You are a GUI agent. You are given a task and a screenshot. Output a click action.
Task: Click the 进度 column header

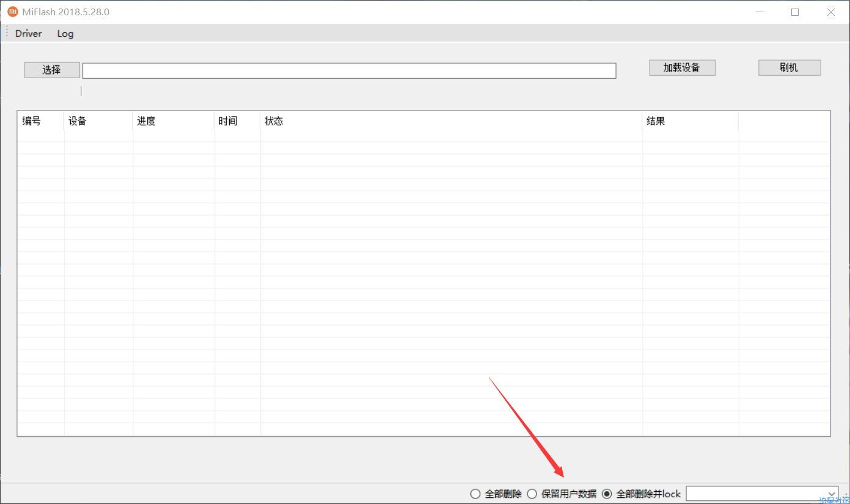pyautogui.click(x=174, y=121)
